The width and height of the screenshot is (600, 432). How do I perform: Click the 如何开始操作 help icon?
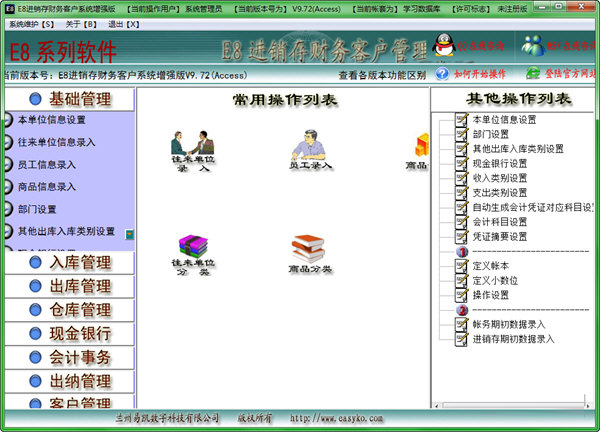tap(443, 75)
